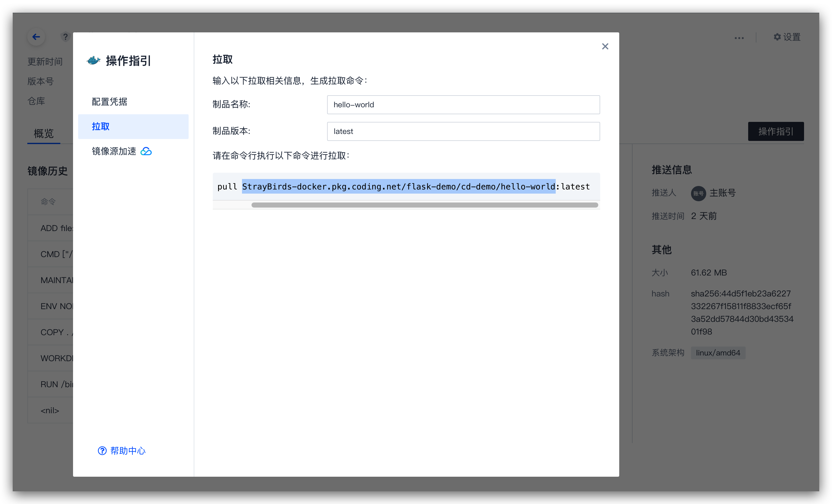The width and height of the screenshot is (832, 504).
Task: Switch to the 概览 tab
Action: click(44, 134)
